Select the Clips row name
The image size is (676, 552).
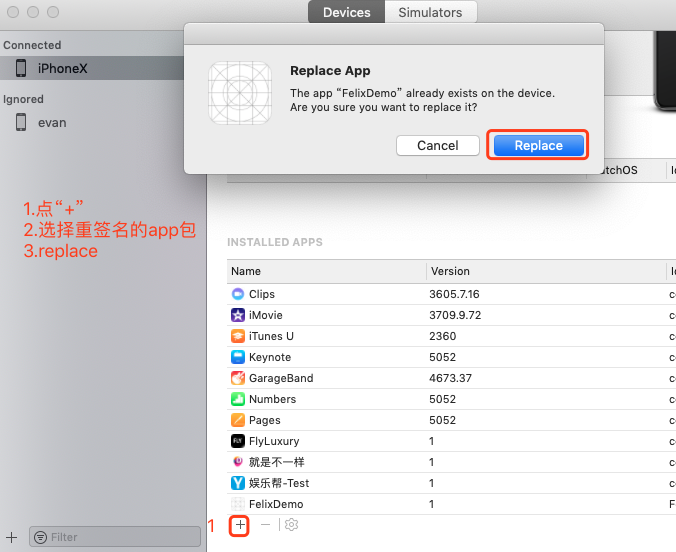[x=262, y=294]
